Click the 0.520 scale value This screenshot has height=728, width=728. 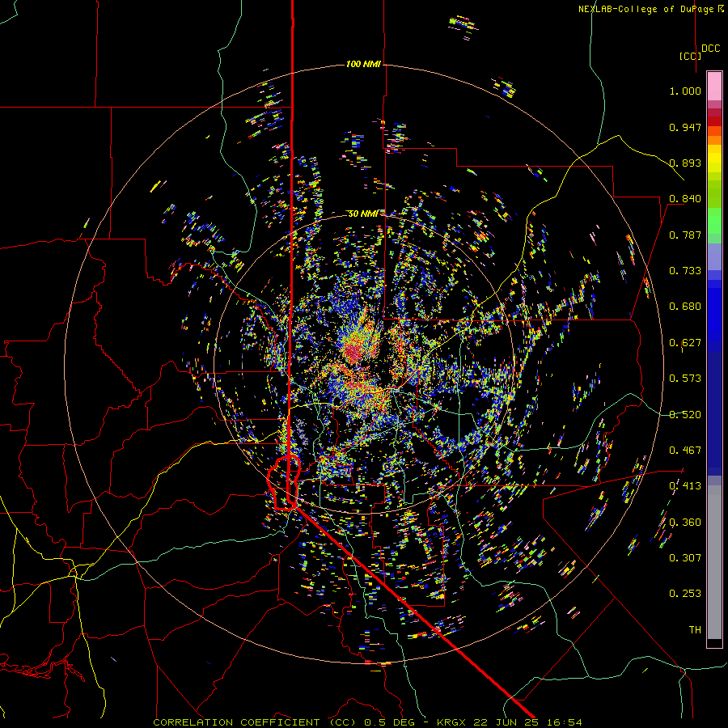pos(685,415)
